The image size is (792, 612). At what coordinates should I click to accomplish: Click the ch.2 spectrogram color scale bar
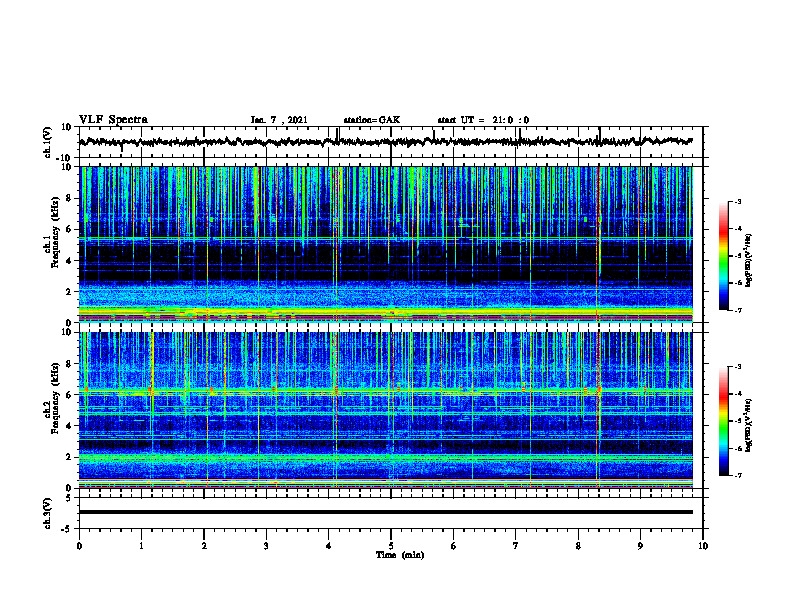[x=724, y=421]
